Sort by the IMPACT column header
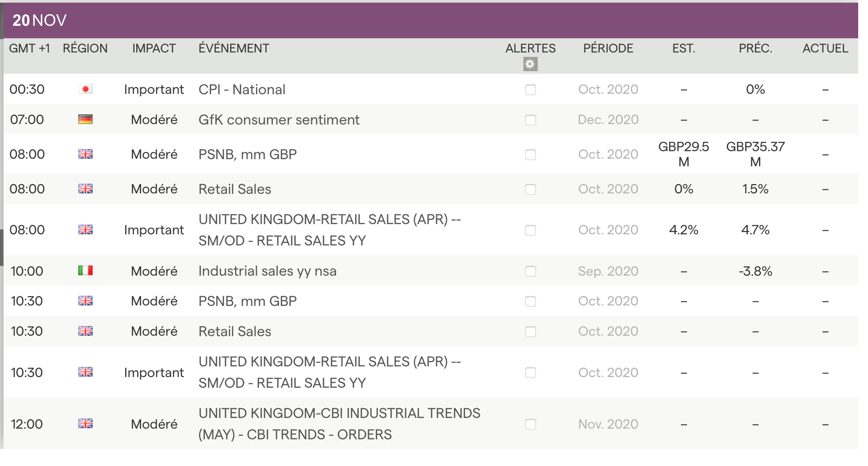The height and width of the screenshot is (466, 868). 154,48
